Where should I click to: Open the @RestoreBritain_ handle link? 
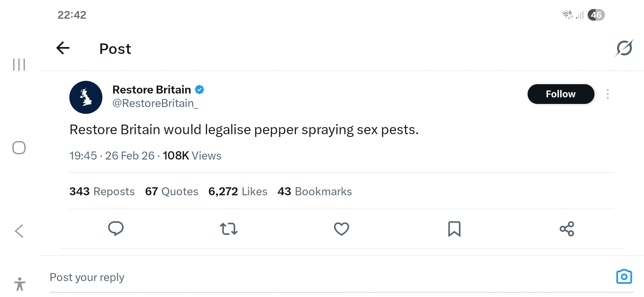click(155, 103)
